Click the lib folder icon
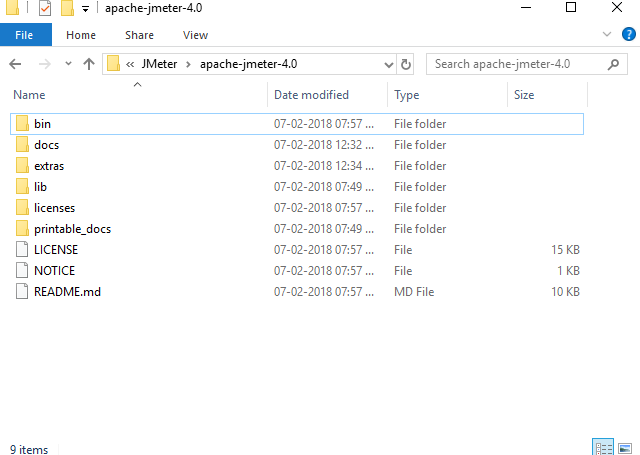This screenshot has width=640, height=455. click(x=22, y=187)
